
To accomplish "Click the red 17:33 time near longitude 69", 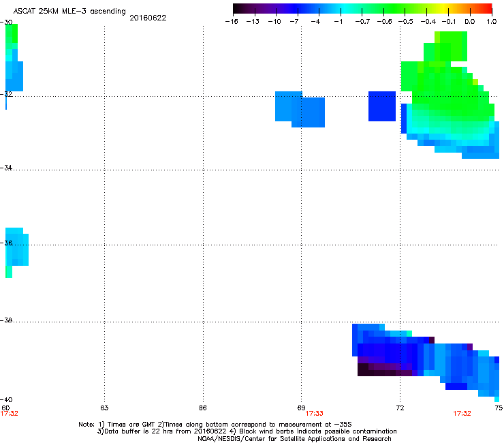I will click(x=314, y=414).
